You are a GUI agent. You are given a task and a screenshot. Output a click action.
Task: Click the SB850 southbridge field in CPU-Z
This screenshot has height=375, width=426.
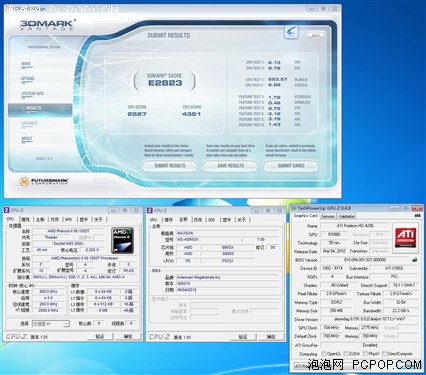point(228,254)
